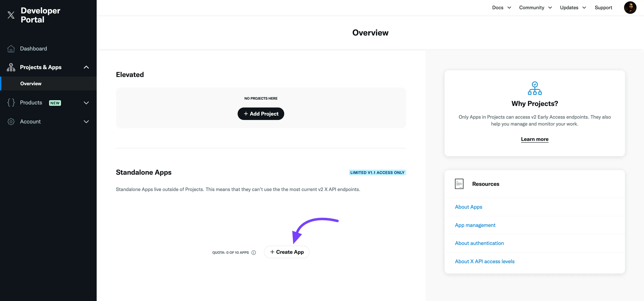
Task: Open the Community dropdown menu
Action: click(x=535, y=7)
